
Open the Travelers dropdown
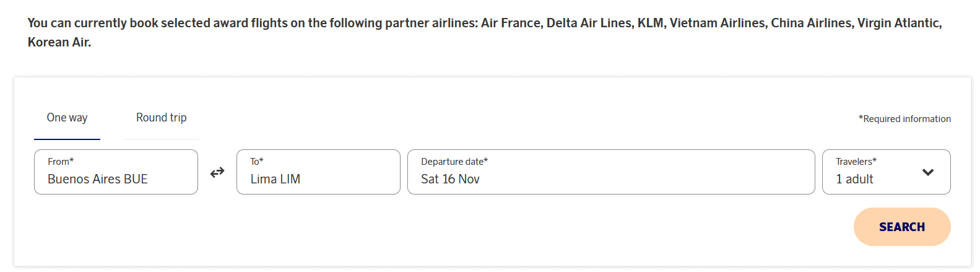[x=886, y=172]
